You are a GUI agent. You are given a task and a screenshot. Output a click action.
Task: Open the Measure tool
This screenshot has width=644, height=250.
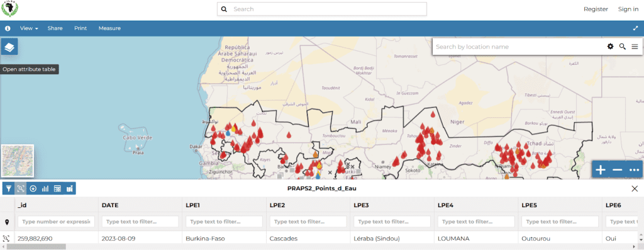tap(109, 28)
